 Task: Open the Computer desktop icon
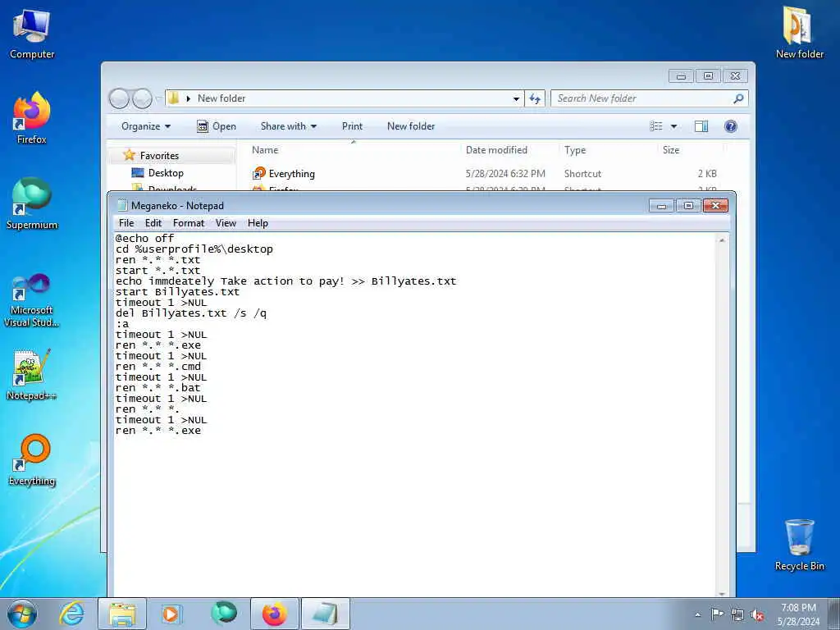coord(32,34)
